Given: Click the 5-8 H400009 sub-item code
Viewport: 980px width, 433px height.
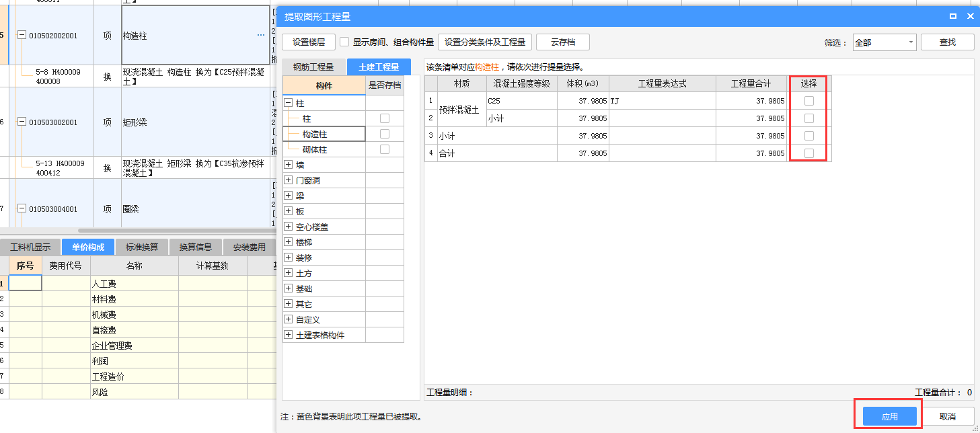Looking at the screenshot, I should pos(59,77).
